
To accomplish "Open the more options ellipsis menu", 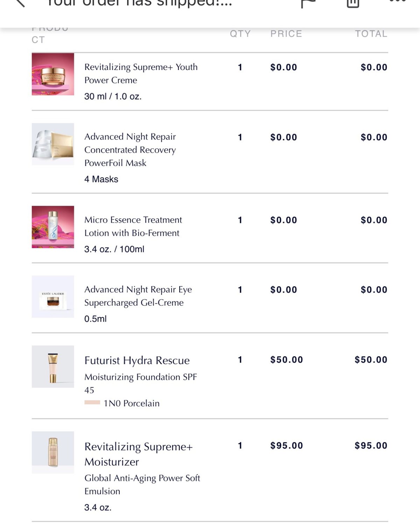I will coord(398,1).
